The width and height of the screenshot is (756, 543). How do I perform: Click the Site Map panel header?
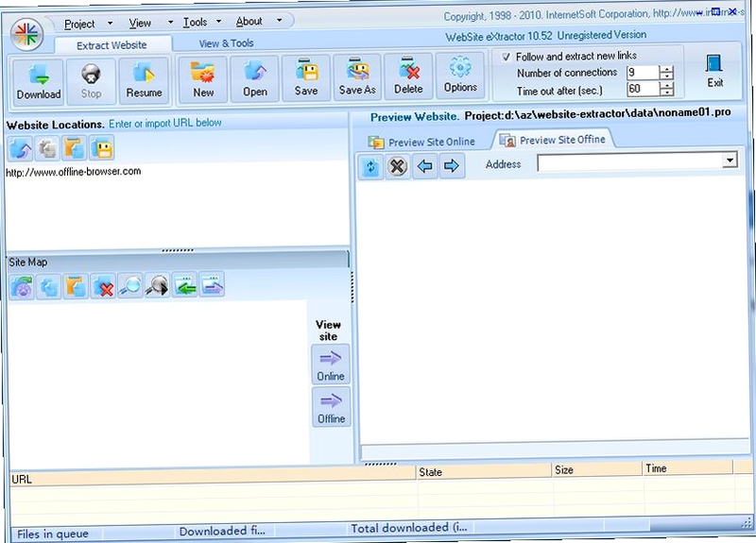click(178, 261)
